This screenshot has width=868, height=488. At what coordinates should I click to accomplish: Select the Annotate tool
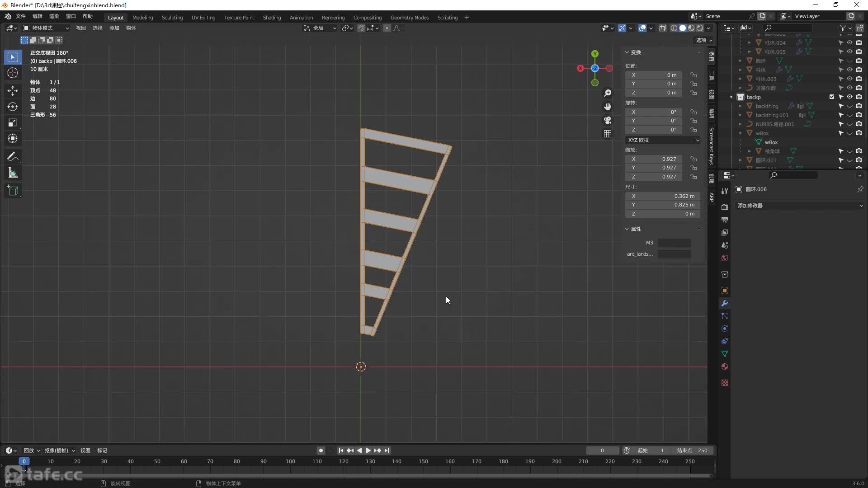tap(13, 157)
